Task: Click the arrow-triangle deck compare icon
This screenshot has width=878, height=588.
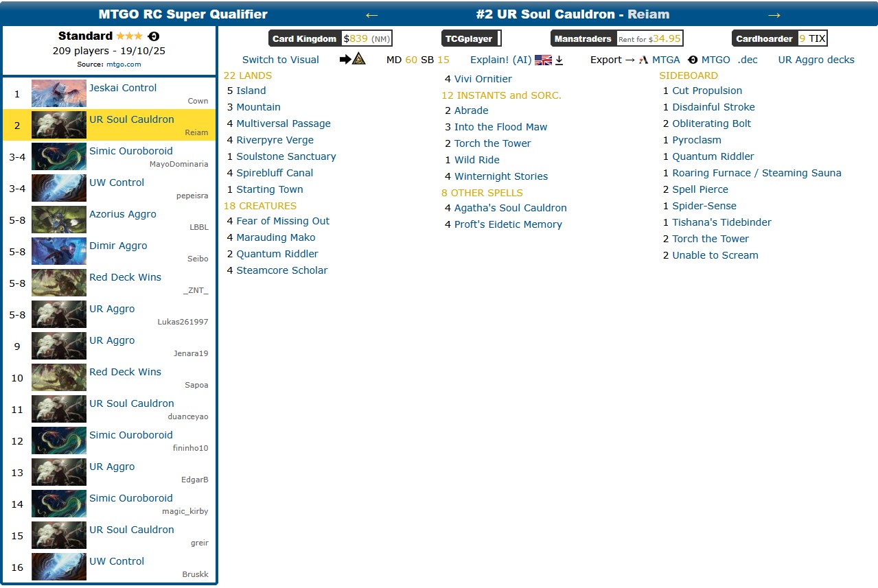Action: pos(352,60)
